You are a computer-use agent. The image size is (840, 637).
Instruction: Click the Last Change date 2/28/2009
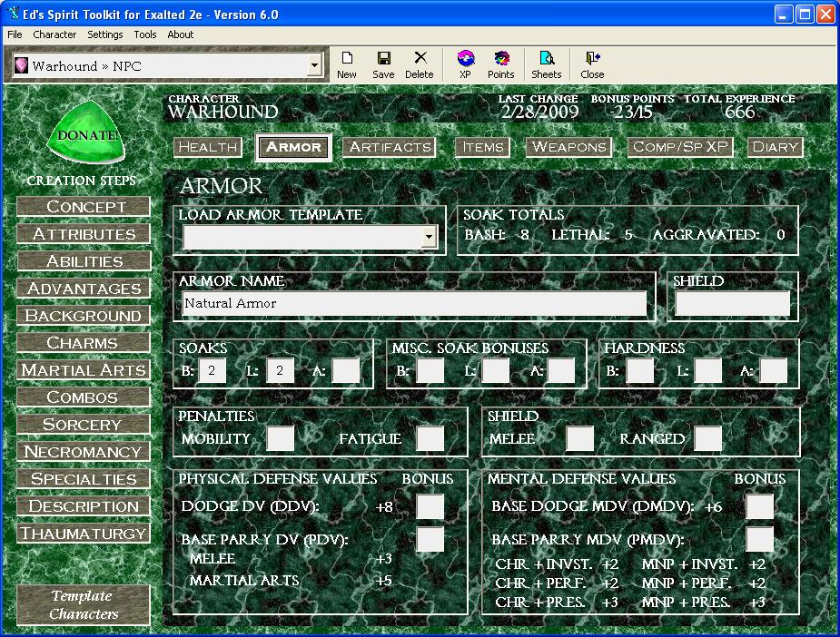tap(539, 112)
